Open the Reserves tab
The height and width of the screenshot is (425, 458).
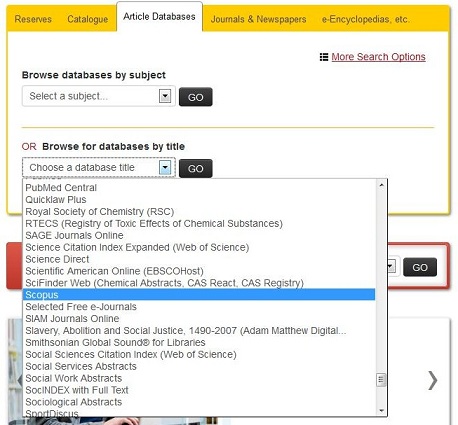(33, 19)
